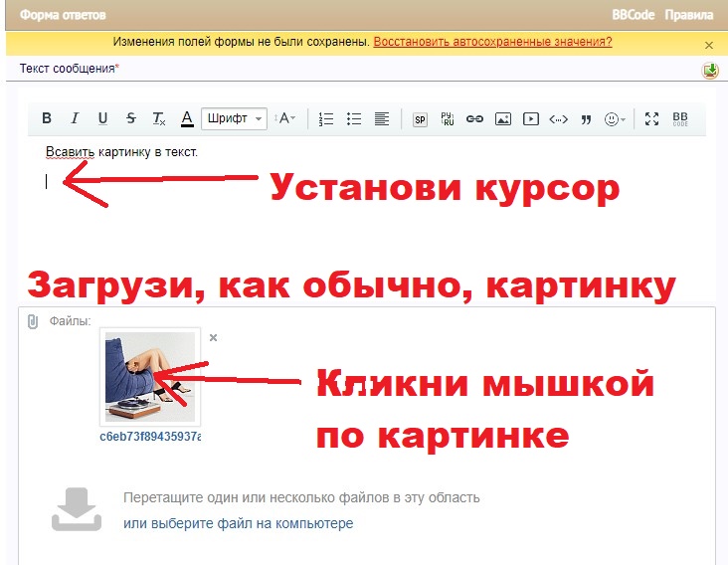The image size is (728, 565).
Task: Insert a spoiler with SP button
Action: [x=420, y=118]
